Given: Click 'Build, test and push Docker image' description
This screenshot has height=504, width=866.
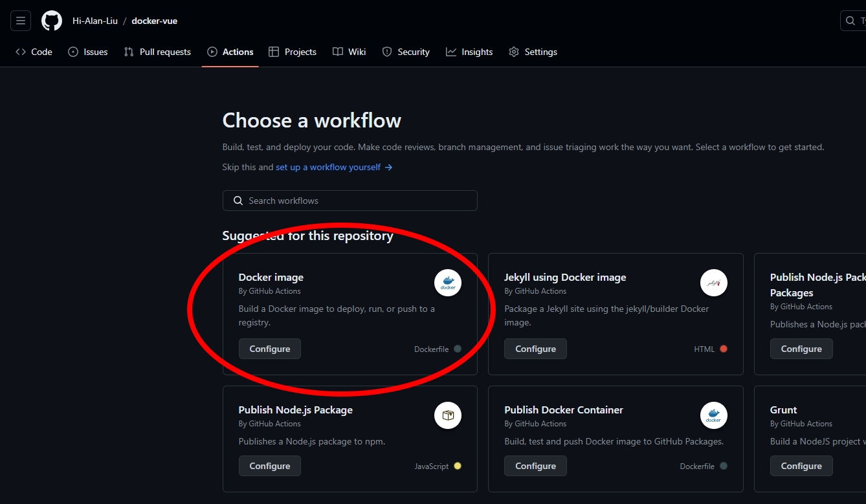Looking at the screenshot, I should click(x=614, y=441).
